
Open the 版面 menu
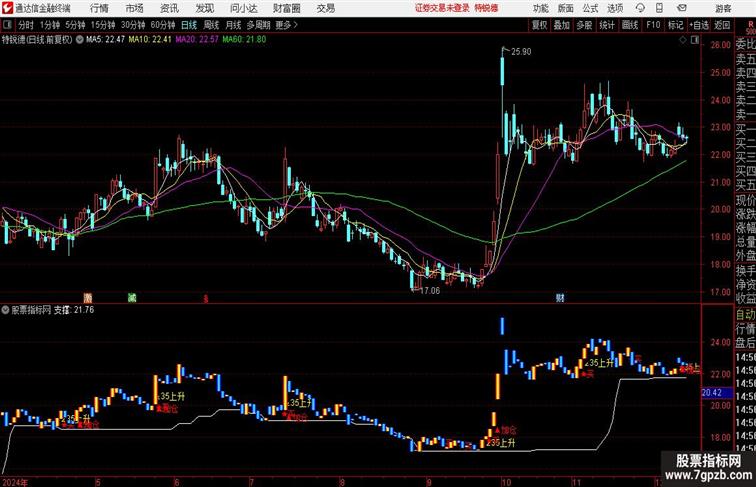(x=566, y=8)
